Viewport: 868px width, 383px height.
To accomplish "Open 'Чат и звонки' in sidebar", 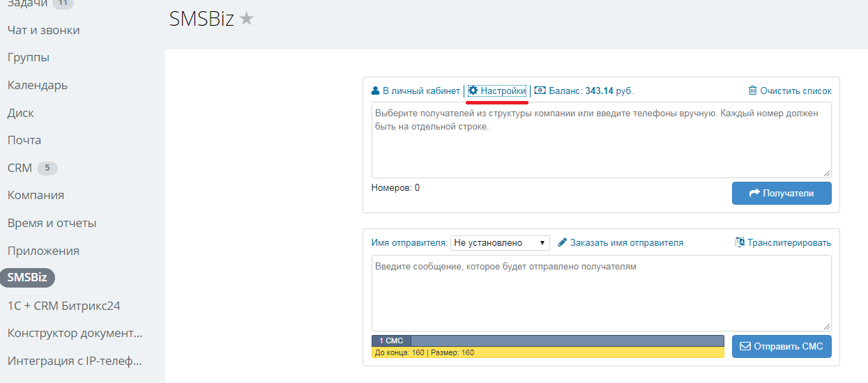I will (43, 30).
